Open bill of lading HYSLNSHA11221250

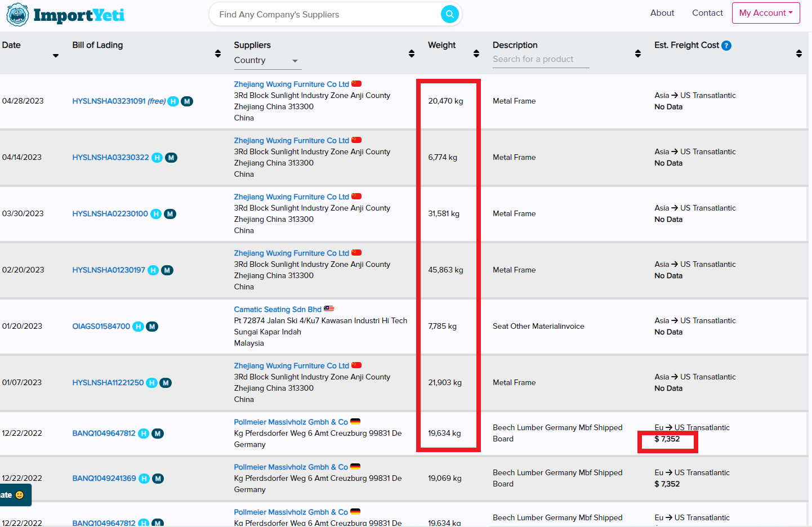pyautogui.click(x=108, y=383)
